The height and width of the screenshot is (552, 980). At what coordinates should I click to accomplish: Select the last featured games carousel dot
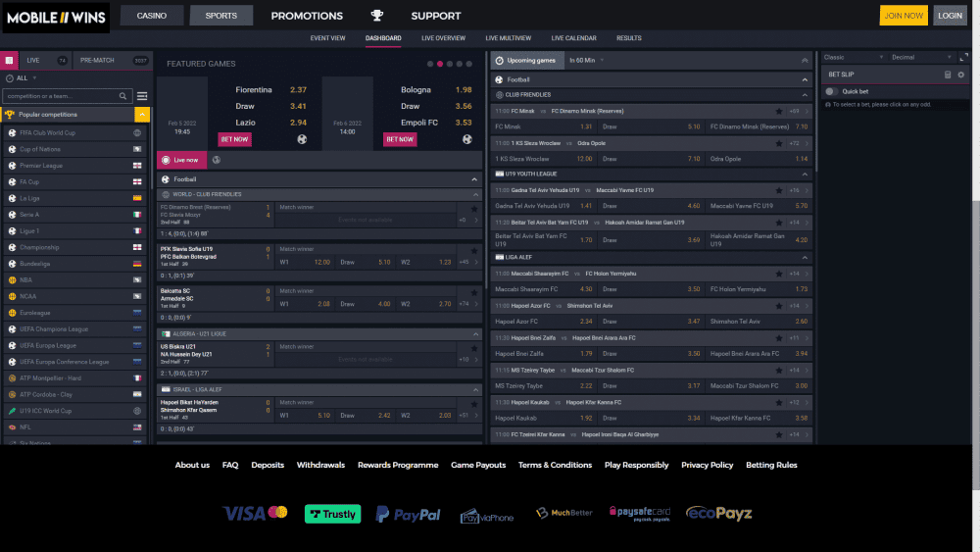[x=469, y=64]
